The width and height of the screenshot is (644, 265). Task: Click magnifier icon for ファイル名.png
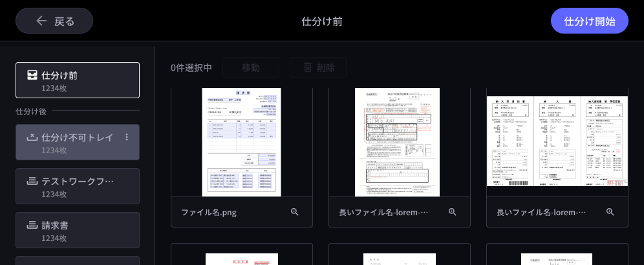tap(295, 212)
